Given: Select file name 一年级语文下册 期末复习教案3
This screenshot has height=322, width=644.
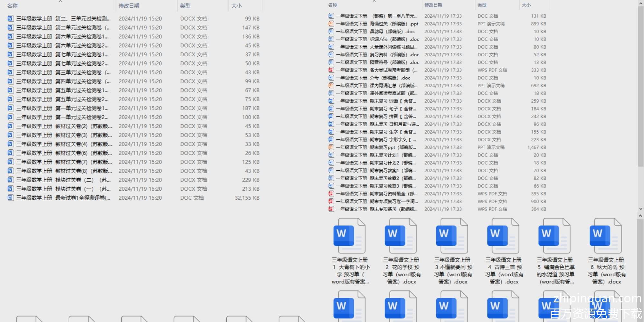Looking at the screenshot, I should pyautogui.click(x=376, y=186).
